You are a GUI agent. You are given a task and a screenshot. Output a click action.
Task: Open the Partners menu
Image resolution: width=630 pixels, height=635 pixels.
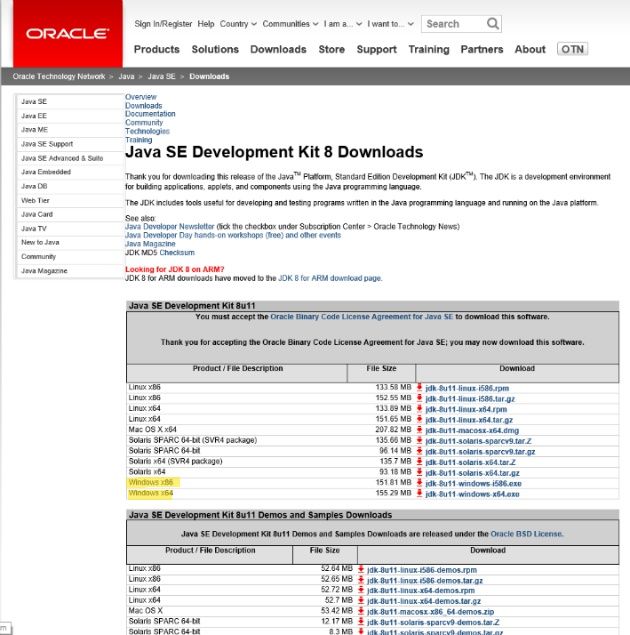(x=482, y=49)
